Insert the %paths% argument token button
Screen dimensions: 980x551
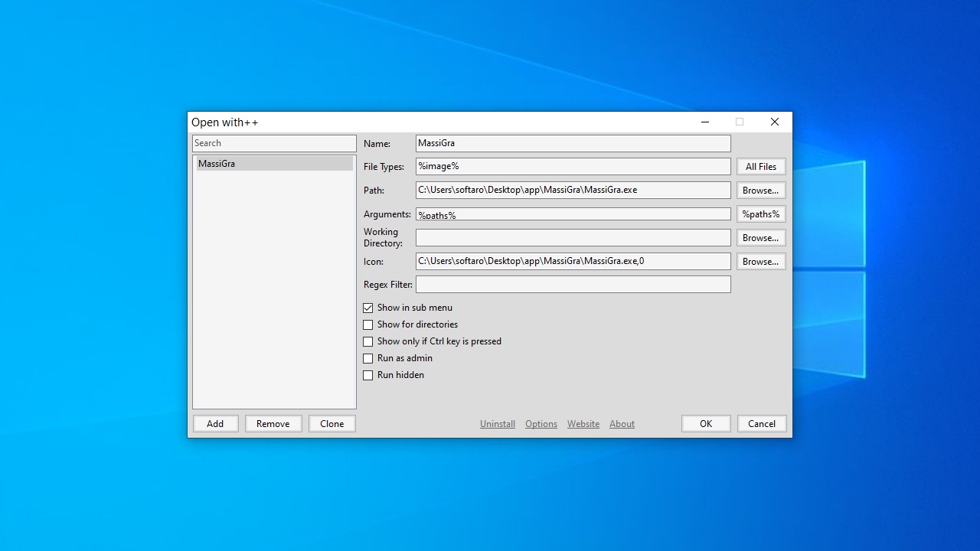point(761,214)
